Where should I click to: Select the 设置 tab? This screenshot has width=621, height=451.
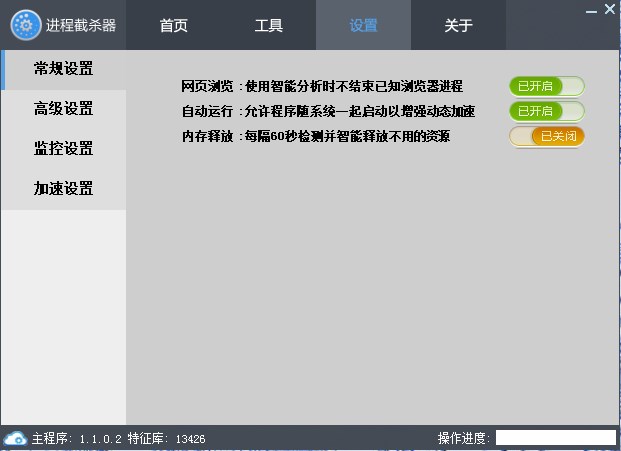(x=363, y=25)
